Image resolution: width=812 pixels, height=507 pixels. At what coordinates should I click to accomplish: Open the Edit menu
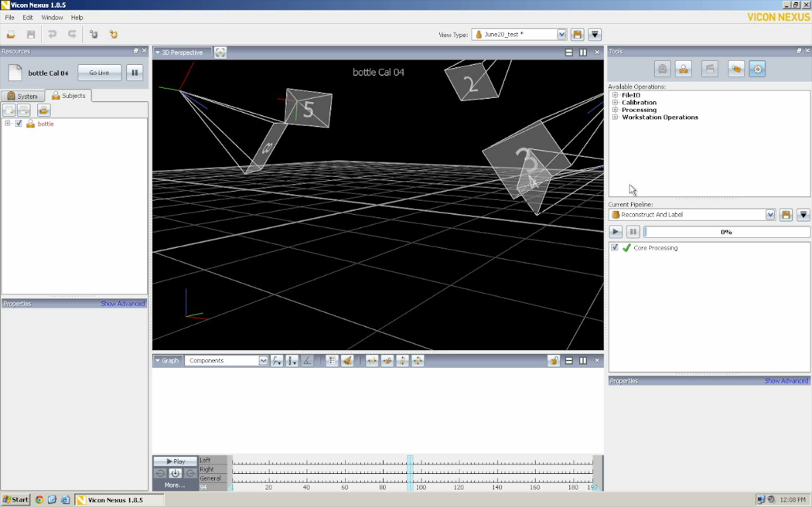pos(27,18)
